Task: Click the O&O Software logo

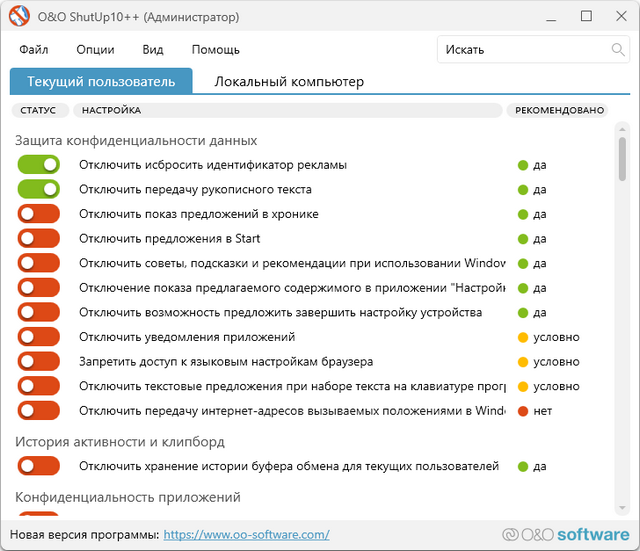Action: click(x=565, y=534)
